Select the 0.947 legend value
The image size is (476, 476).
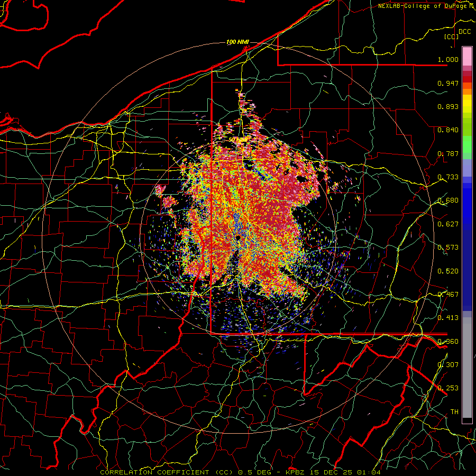(448, 83)
